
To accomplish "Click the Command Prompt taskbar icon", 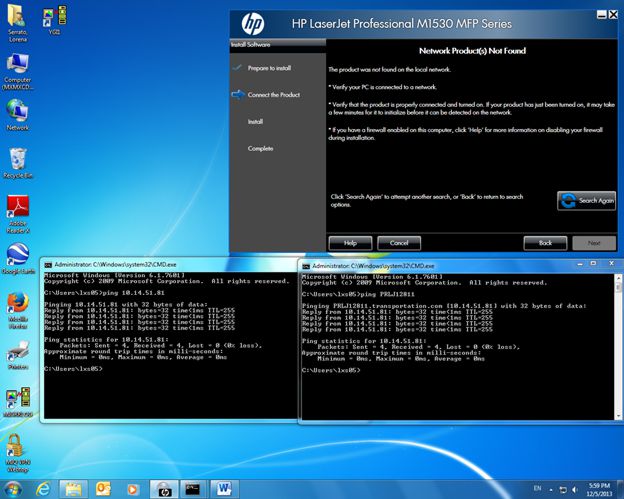I will coord(192,488).
